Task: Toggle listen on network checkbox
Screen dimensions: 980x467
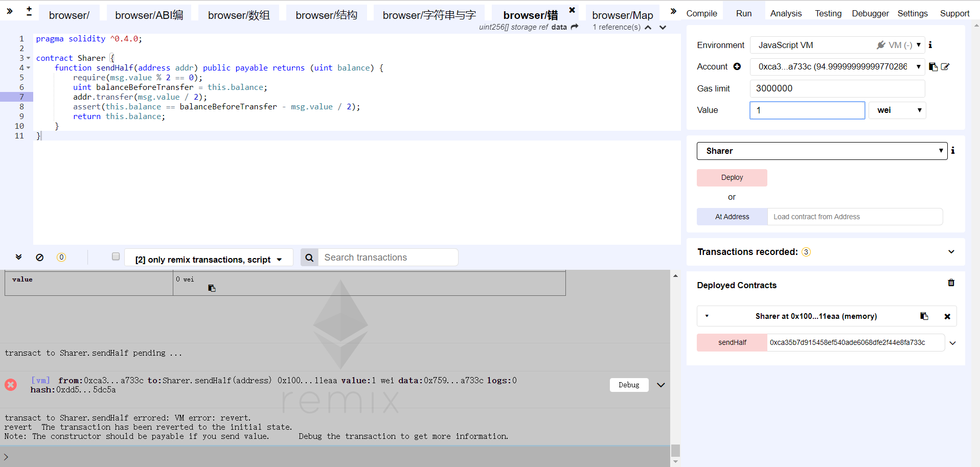Action: [x=116, y=256]
